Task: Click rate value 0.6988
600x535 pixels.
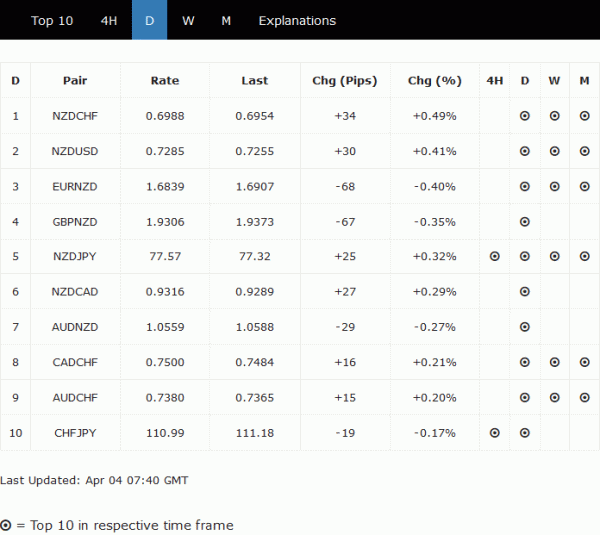Action: [x=165, y=116]
